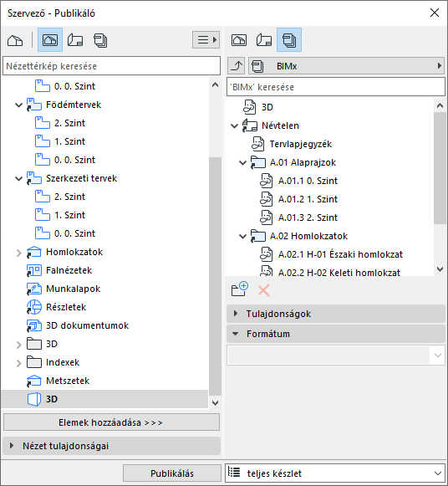
Task: Open left panel options menu button
Action: [x=206, y=39]
